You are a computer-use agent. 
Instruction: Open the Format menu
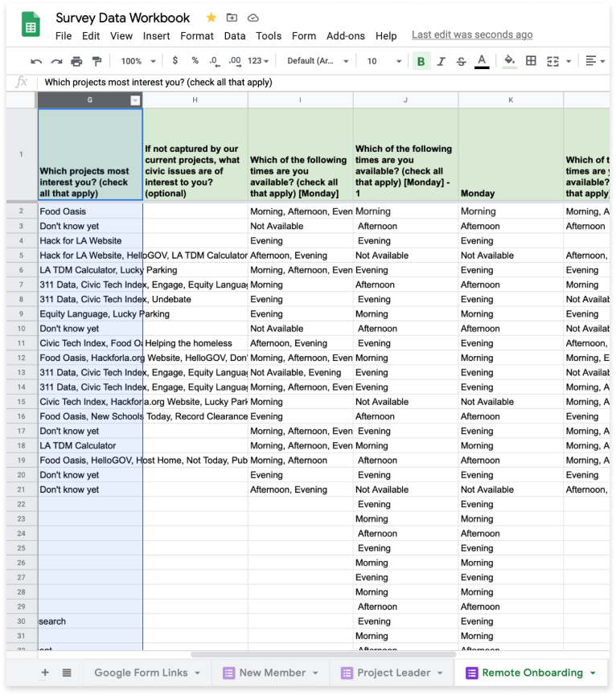[x=197, y=36]
